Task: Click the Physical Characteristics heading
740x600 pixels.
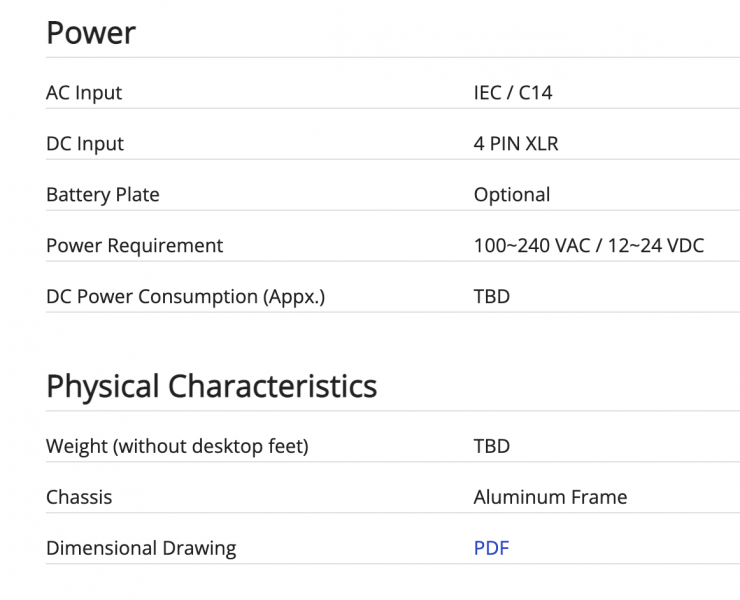Action: [x=211, y=386]
